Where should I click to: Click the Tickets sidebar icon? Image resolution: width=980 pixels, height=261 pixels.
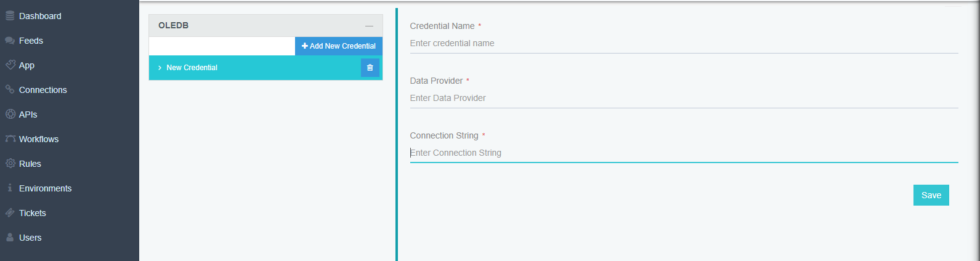[10, 213]
